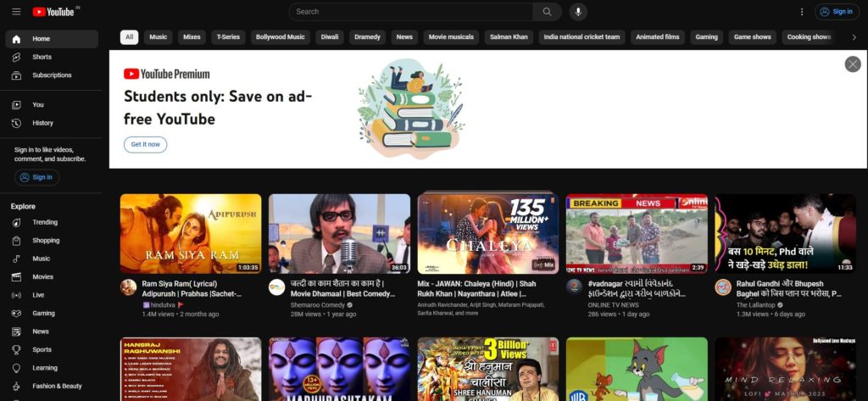
Task: Activate voice search microphone
Action: point(578,12)
